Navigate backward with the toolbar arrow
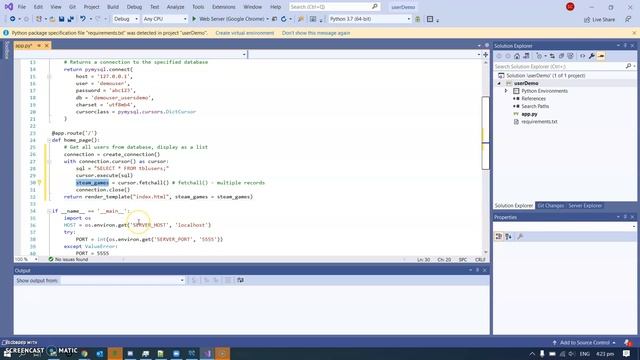 (13, 19)
